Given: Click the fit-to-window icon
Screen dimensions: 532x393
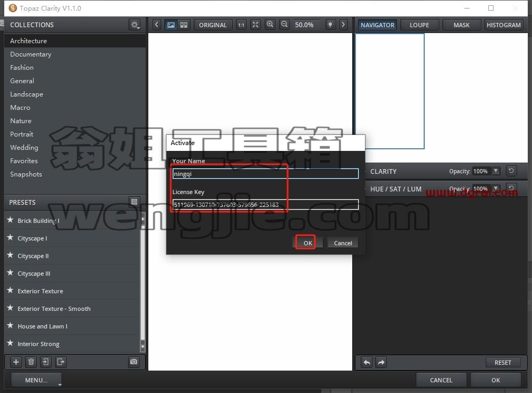Looking at the screenshot, I should 255,25.
